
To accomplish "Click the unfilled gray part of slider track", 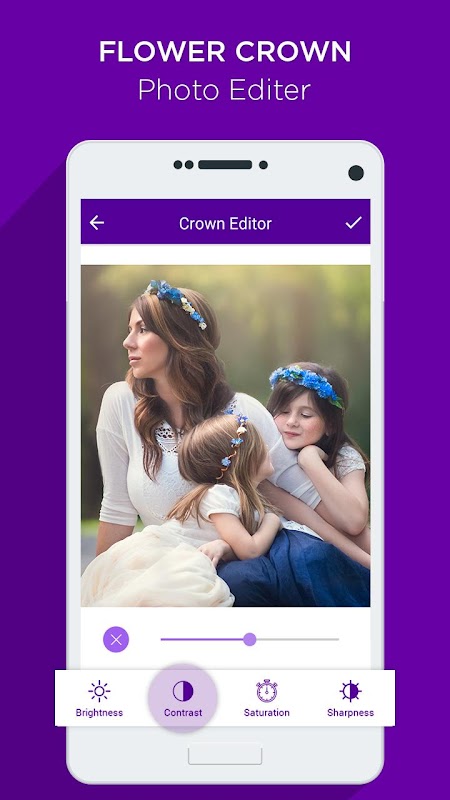I will pos(297,639).
